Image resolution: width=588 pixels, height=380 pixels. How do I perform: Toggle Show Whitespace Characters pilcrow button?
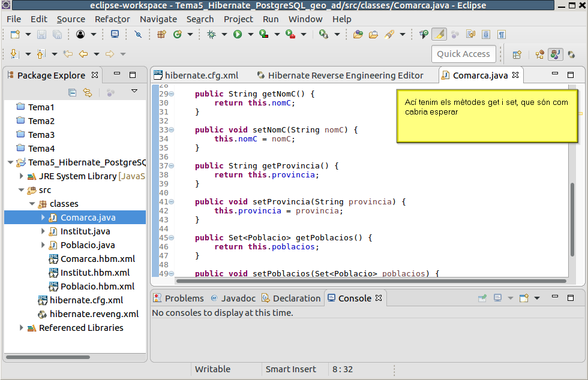[501, 34]
